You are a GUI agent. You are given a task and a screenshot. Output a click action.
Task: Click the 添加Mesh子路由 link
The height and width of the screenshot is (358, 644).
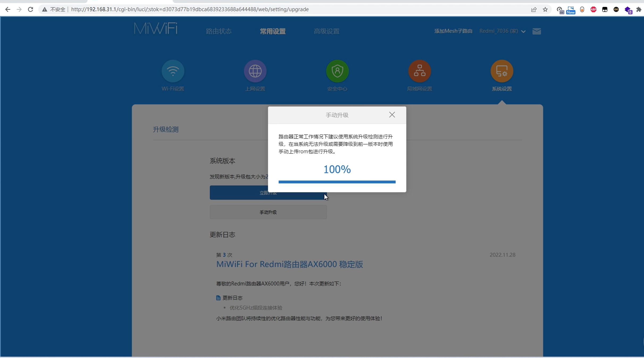[453, 31]
